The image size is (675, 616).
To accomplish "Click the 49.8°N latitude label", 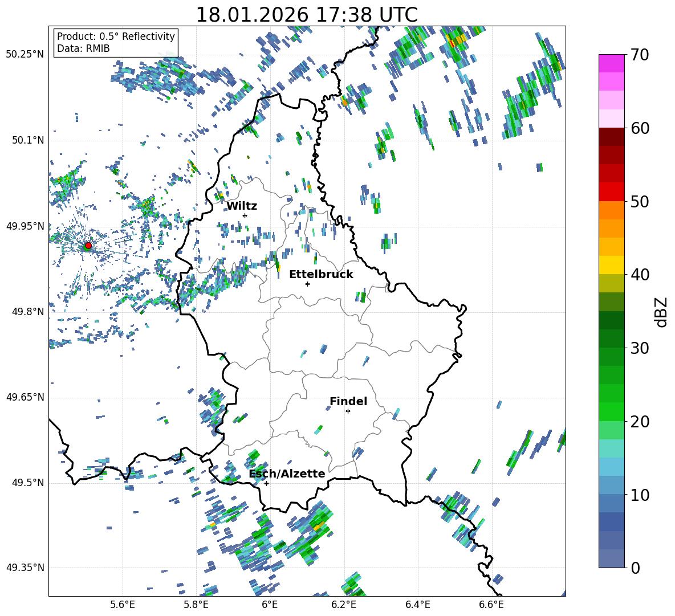I will click(x=28, y=312).
